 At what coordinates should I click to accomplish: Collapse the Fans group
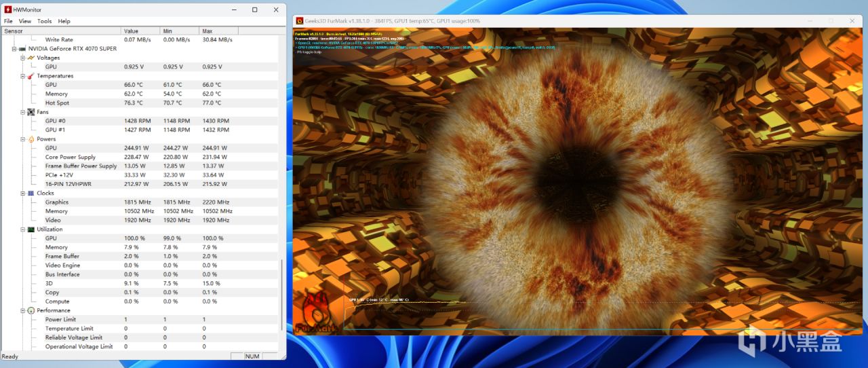click(x=22, y=112)
